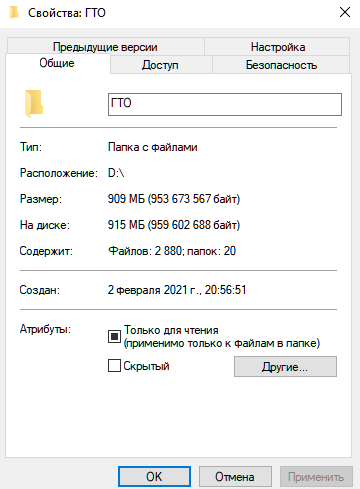The width and height of the screenshot is (360, 489).
Task: Click the 'Применить' button
Action: point(316,477)
